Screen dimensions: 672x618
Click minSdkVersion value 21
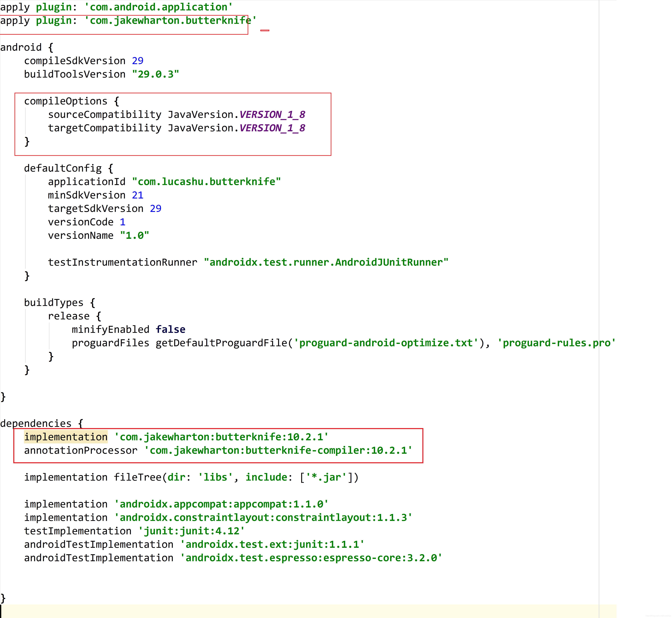point(137,195)
